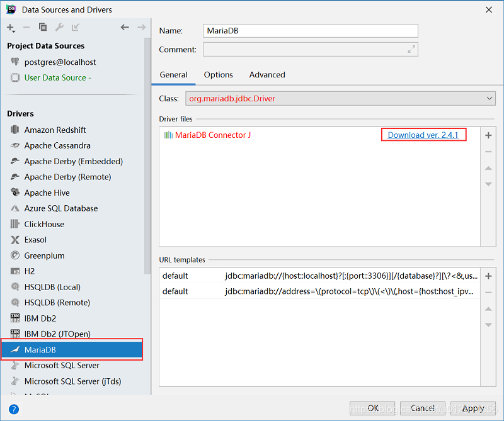This screenshot has width=504, height=421.
Task: Switch to the Advanced tab
Action: [x=267, y=75]
